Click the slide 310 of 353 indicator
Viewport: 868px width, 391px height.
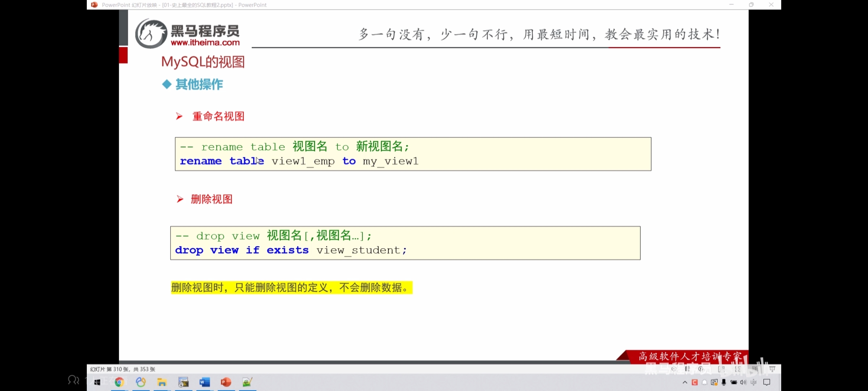pyautogui.click(x=123, y=369)
